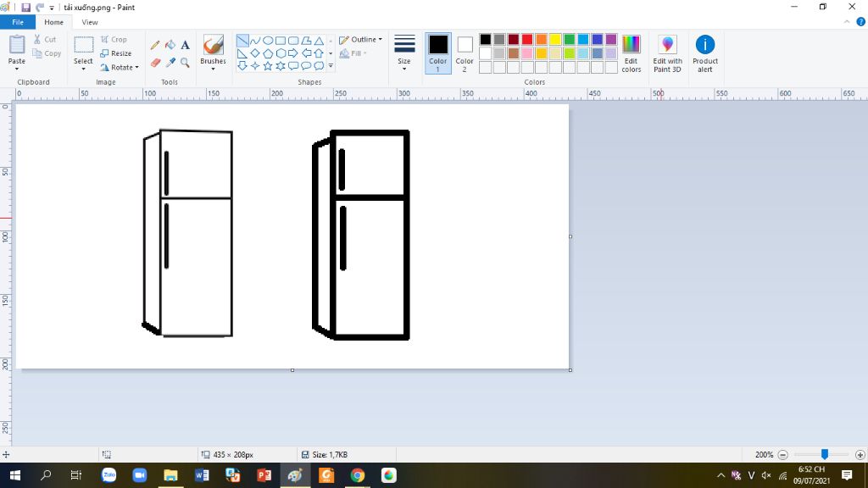
Task: Click the zoom in plus button
Action: (860, 455)
